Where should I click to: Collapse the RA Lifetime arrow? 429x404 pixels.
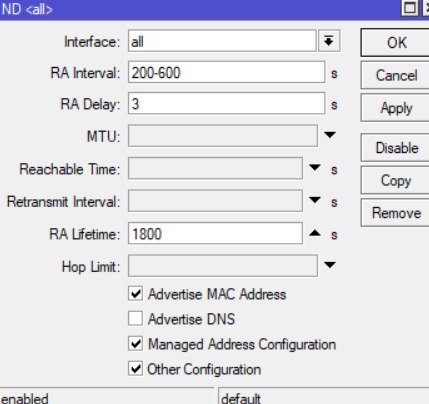pos(315,233)
